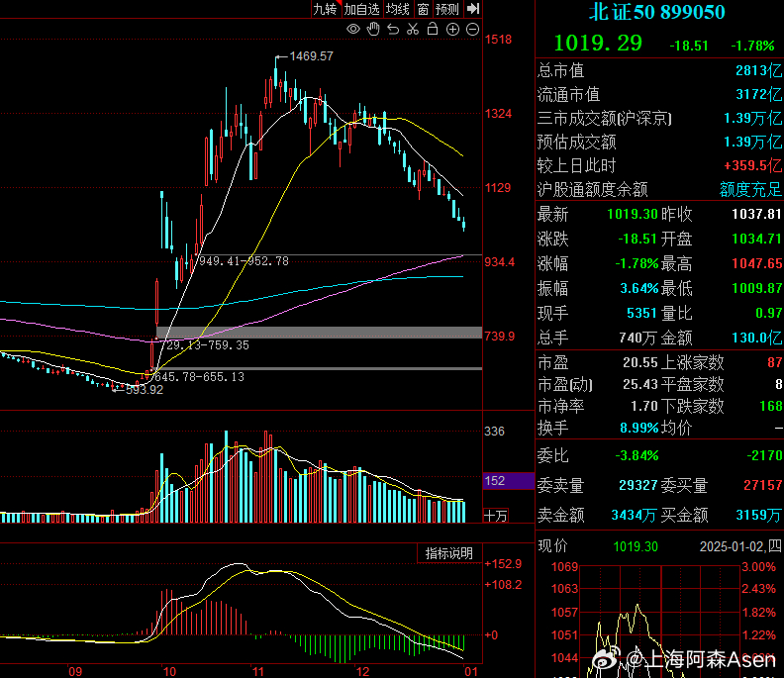Open the 预测 forecast button

(447, 9)
